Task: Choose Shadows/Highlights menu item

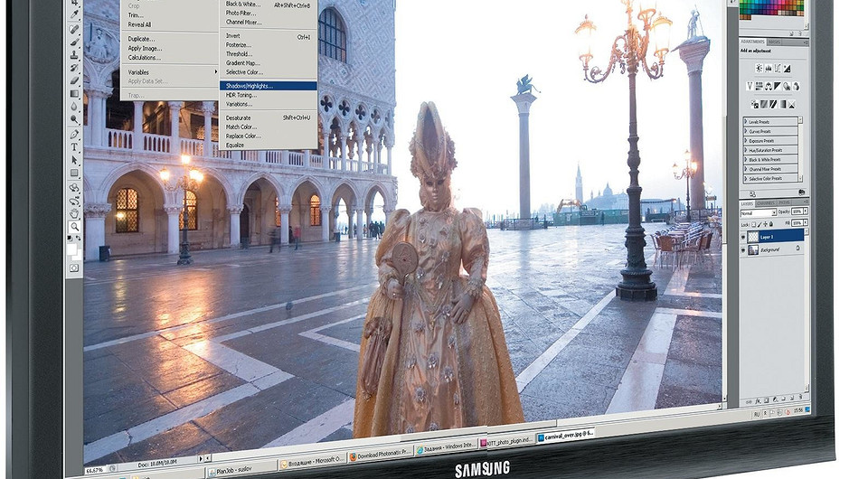Action: click(x=268, y=86)
